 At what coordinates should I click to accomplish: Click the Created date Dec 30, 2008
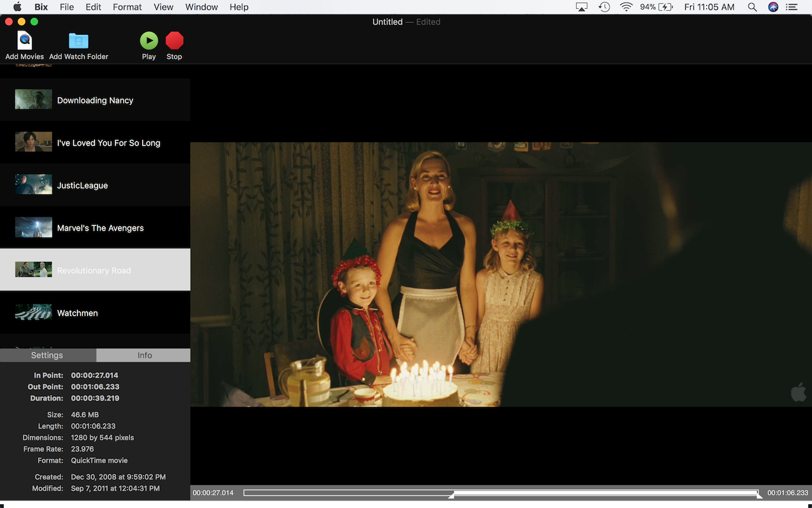(x=119, y=477)
